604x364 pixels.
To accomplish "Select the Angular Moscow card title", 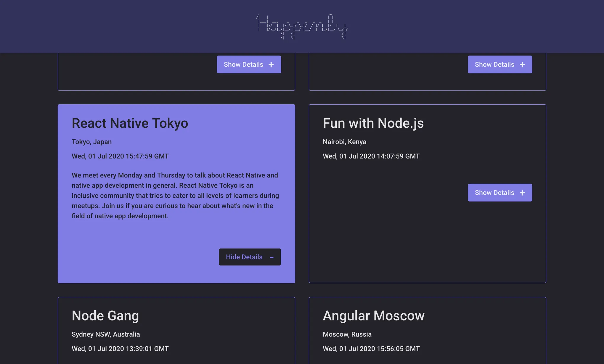I will click(x=374, y=316).
